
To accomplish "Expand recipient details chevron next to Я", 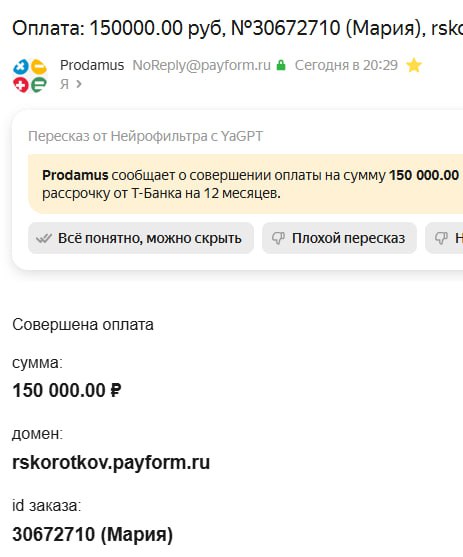I will 79,84.
